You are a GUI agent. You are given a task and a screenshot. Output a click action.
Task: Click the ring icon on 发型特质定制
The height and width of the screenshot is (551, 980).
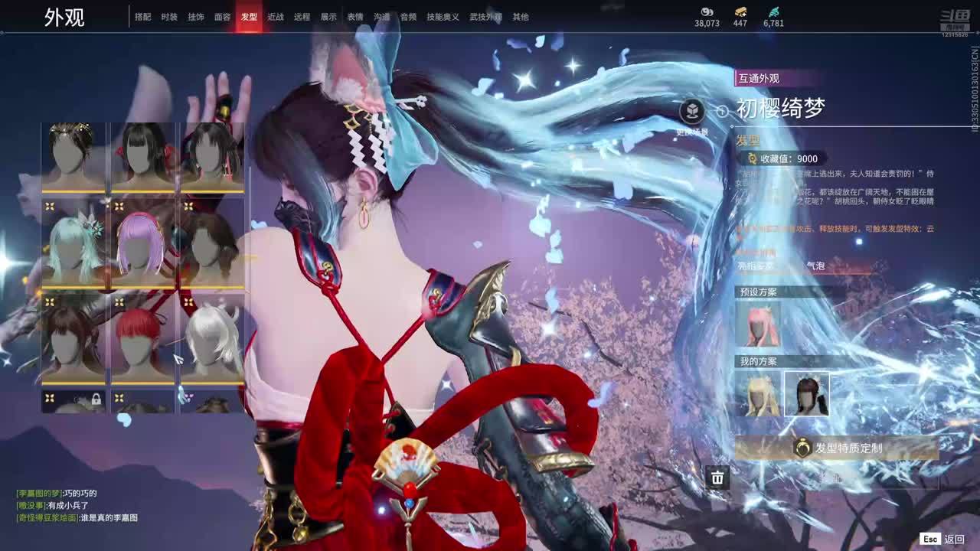[802, 448]
